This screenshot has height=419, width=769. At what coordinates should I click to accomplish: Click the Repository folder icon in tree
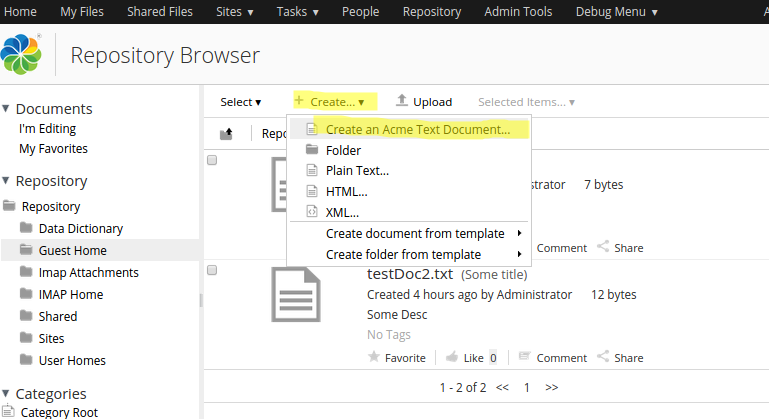(x=9, y=205)
